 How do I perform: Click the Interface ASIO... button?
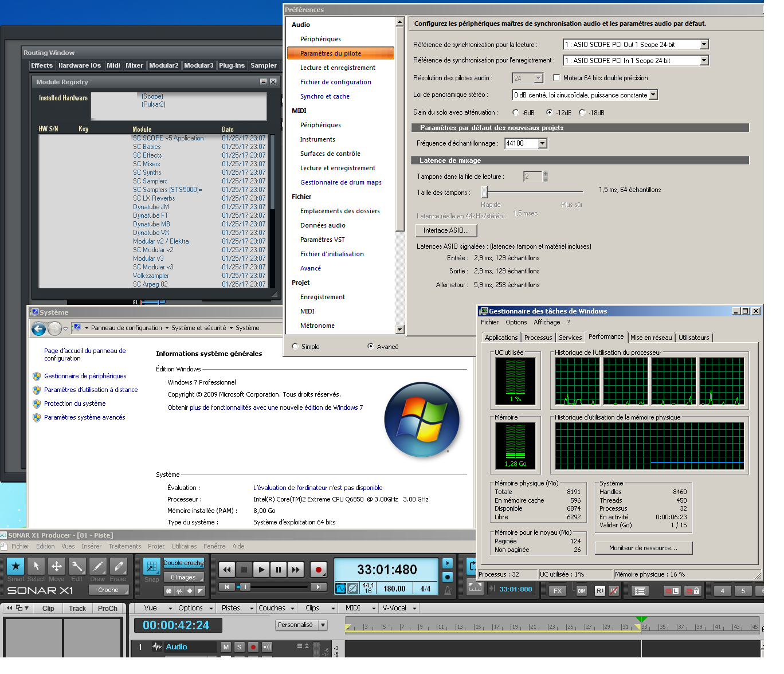point(446,231)
